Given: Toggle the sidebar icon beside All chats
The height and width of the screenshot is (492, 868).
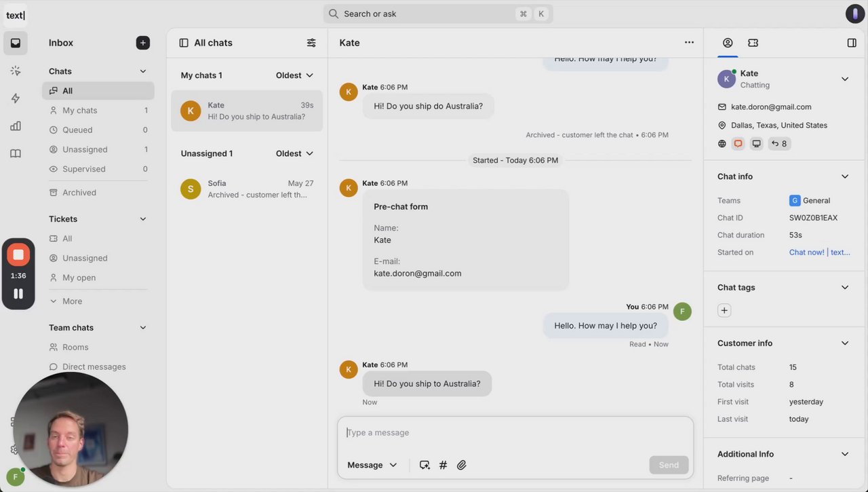Looking at the screenshot, I should (184, 43).
